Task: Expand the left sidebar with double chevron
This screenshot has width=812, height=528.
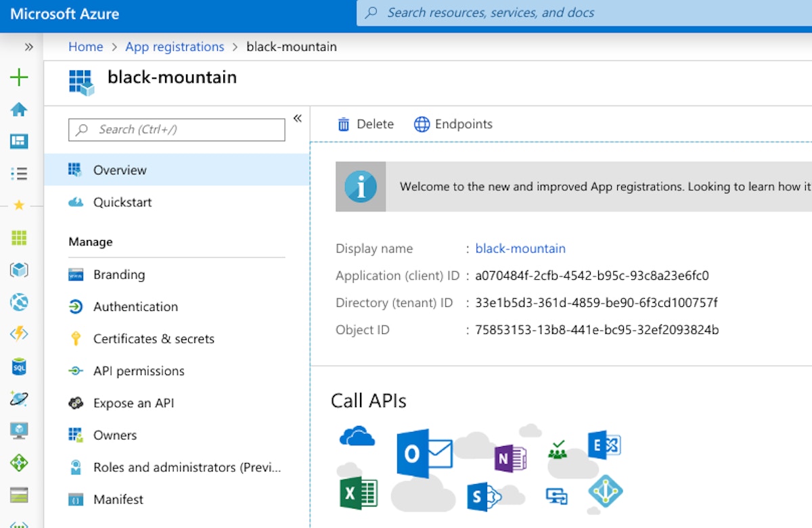Action: click(x=29, y=47)
